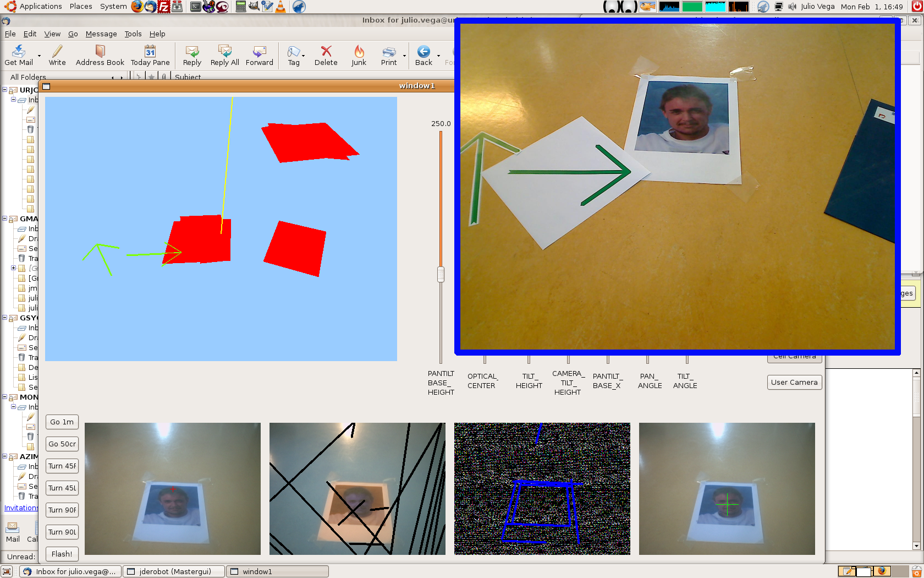The height and width of the screenshot is (578, 924).
Task: Launch VLC cone icon in the panel
Action: pos(280,7)
